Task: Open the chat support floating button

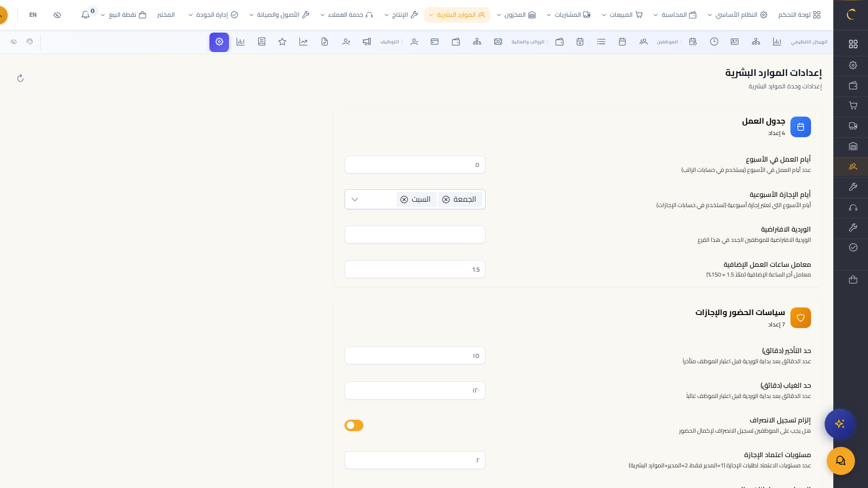Action: point(840,460)
